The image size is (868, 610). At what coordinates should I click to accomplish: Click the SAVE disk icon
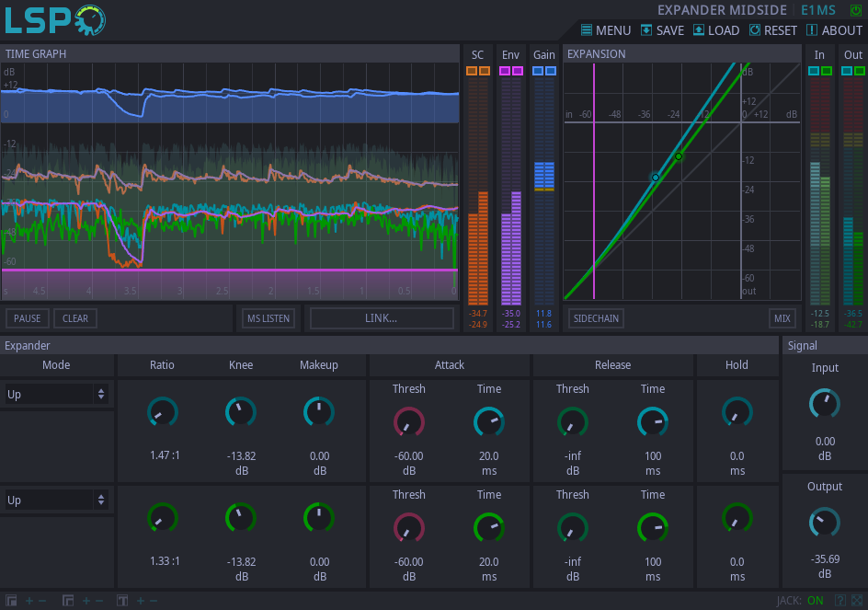pos(646,30)
